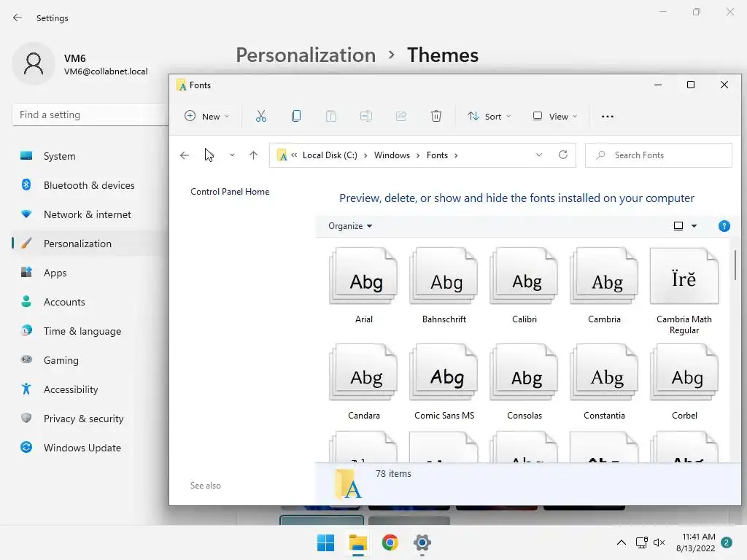Refresh the Fonts folder view
This screenshot has width=747, height=560.
tap(562, 155)
